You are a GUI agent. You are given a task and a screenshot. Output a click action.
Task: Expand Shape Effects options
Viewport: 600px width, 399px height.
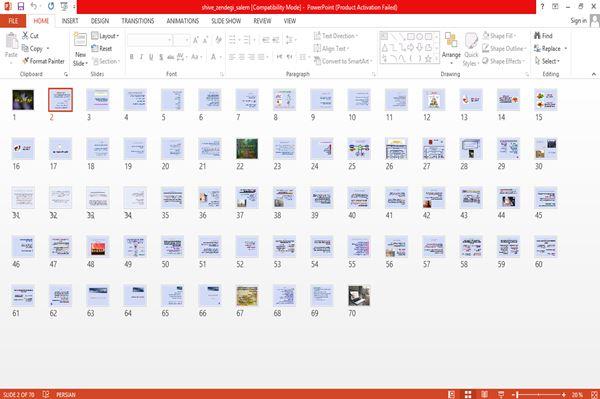[503, 61]
